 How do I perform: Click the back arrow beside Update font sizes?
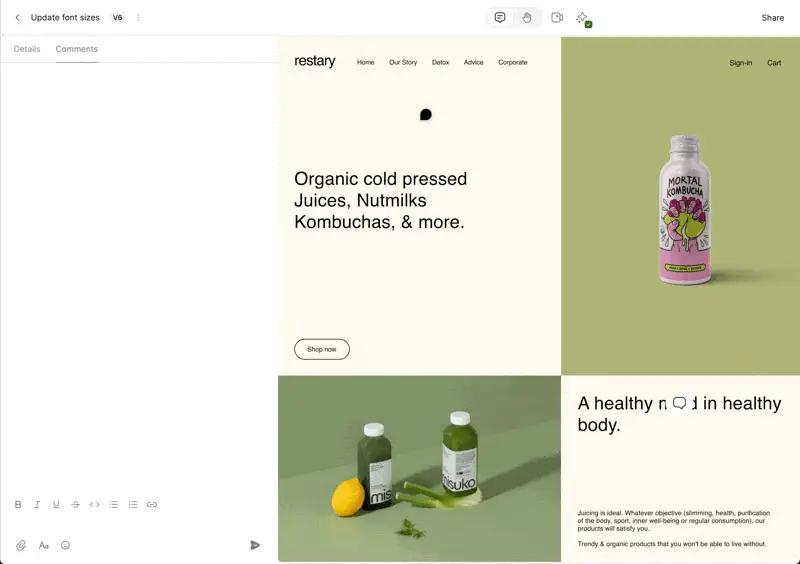pos(17,17)
